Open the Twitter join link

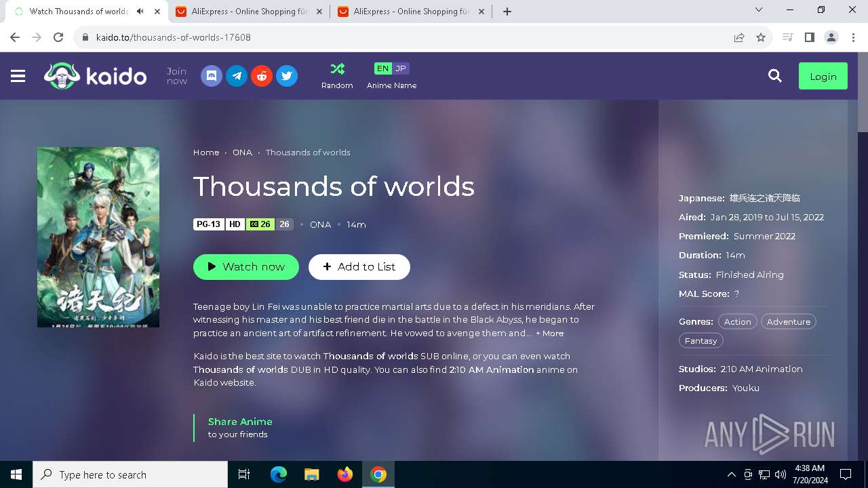[x=287, y=76]
